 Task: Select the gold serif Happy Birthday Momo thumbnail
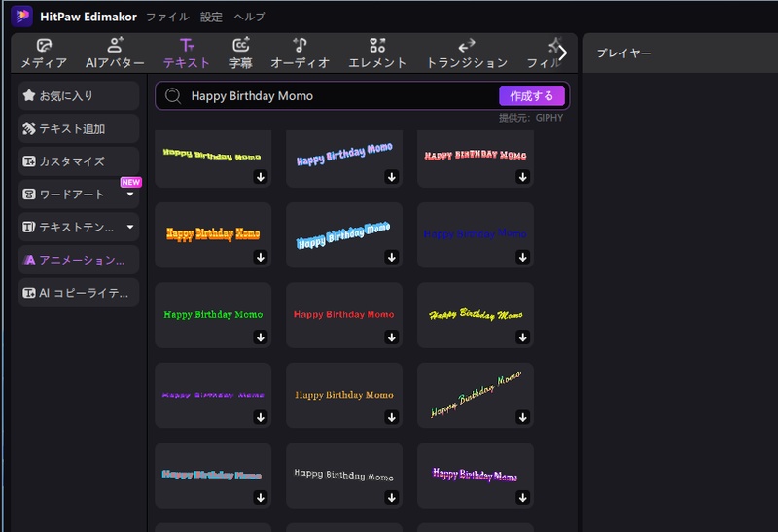click(x=344, y=395)
